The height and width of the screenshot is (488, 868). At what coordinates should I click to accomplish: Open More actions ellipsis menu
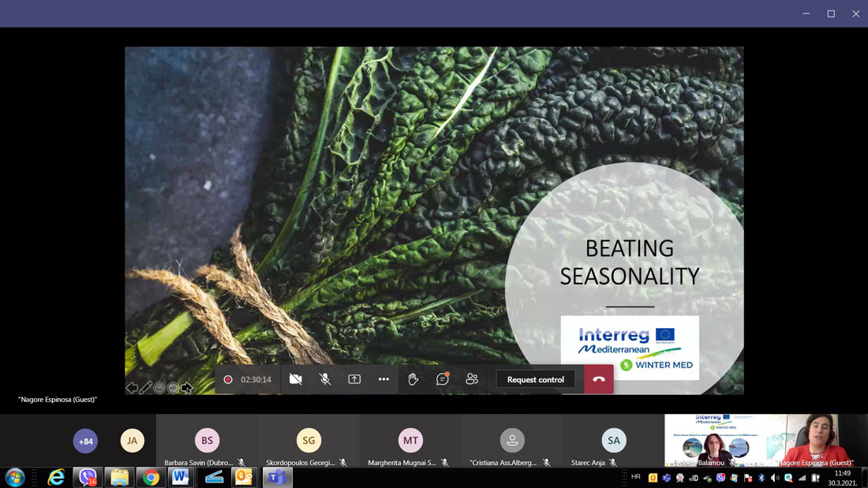point(383,379)
